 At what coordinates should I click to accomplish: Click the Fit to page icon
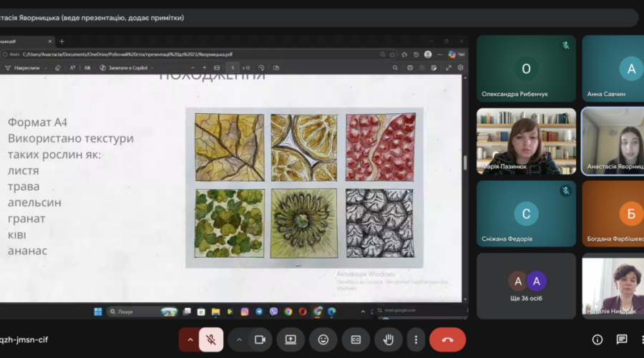[x=217, y=68]
